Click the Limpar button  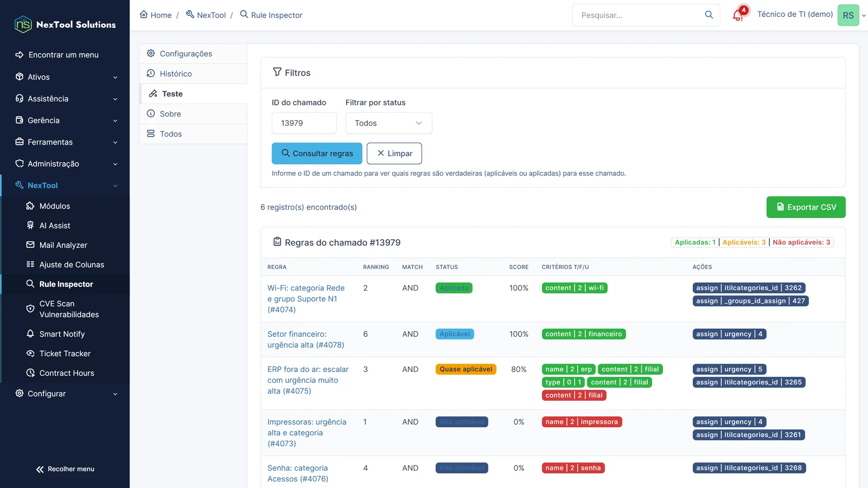tap(394, 153)
